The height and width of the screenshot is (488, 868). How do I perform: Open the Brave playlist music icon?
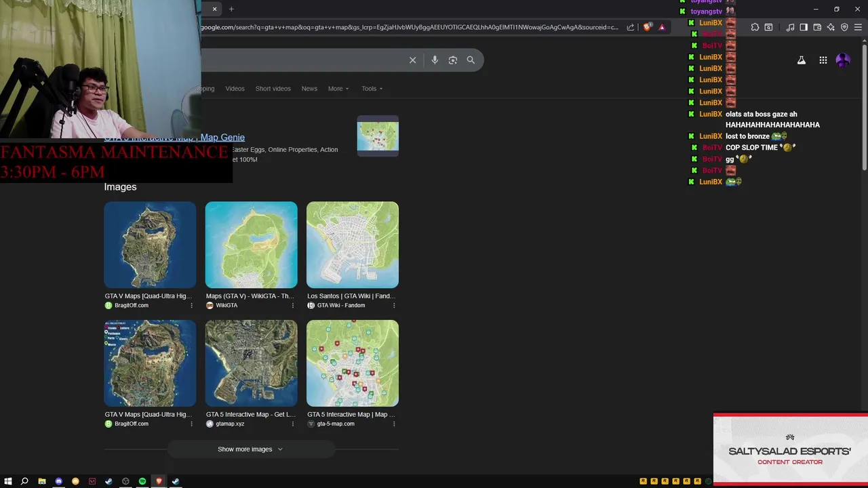tap(790, 27)
